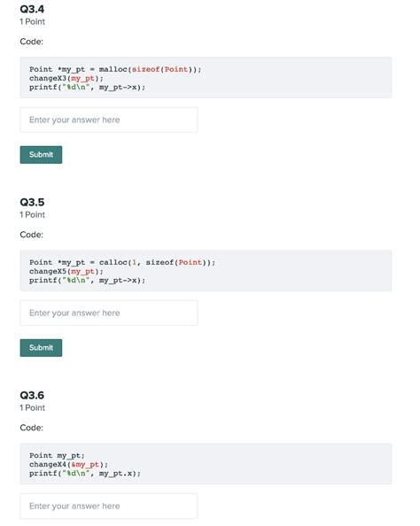Click the changeX3(my_pt) code line
The width and height of the screenshot is (420, 526).
(66, 79)
